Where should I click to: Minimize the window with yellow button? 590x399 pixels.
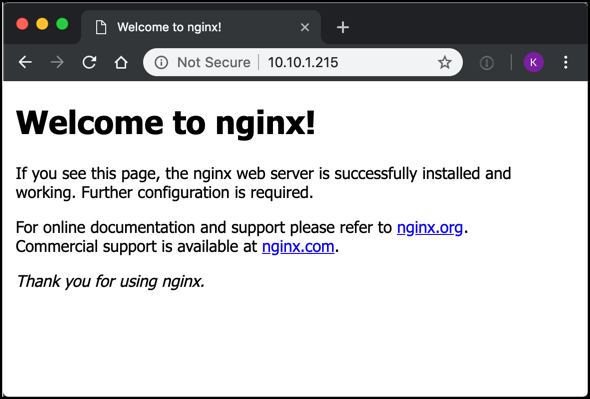(42, 24)
